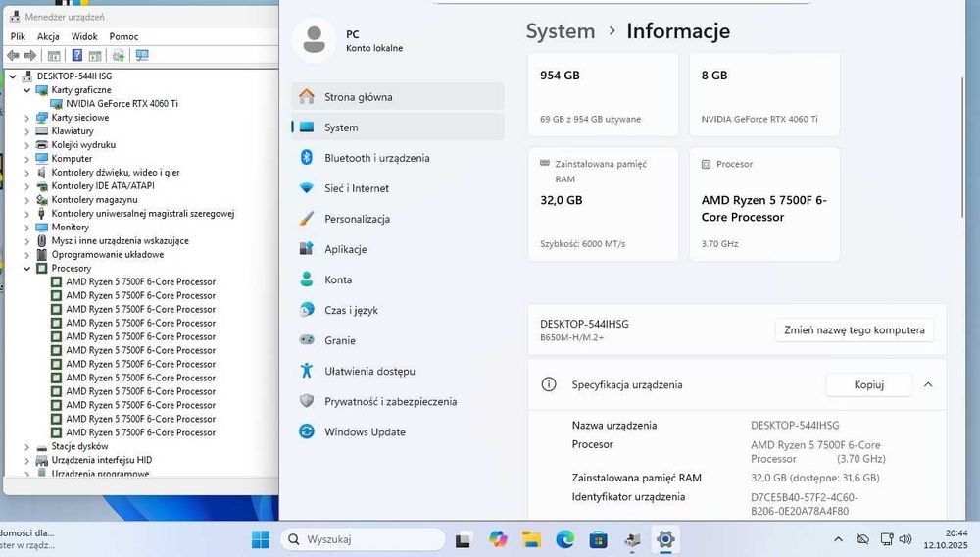Click System breadcrumb link

click(x=560, y=31)
